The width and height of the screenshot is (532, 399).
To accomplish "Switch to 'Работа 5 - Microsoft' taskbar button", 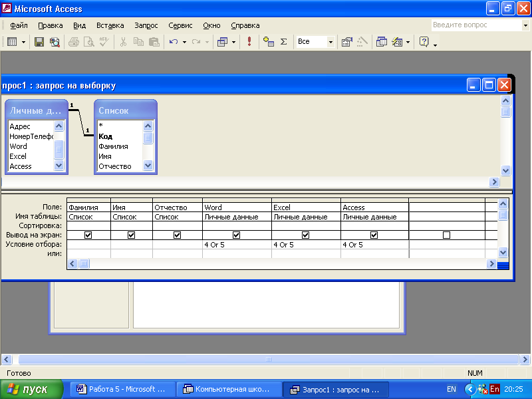I will point(123,389).
